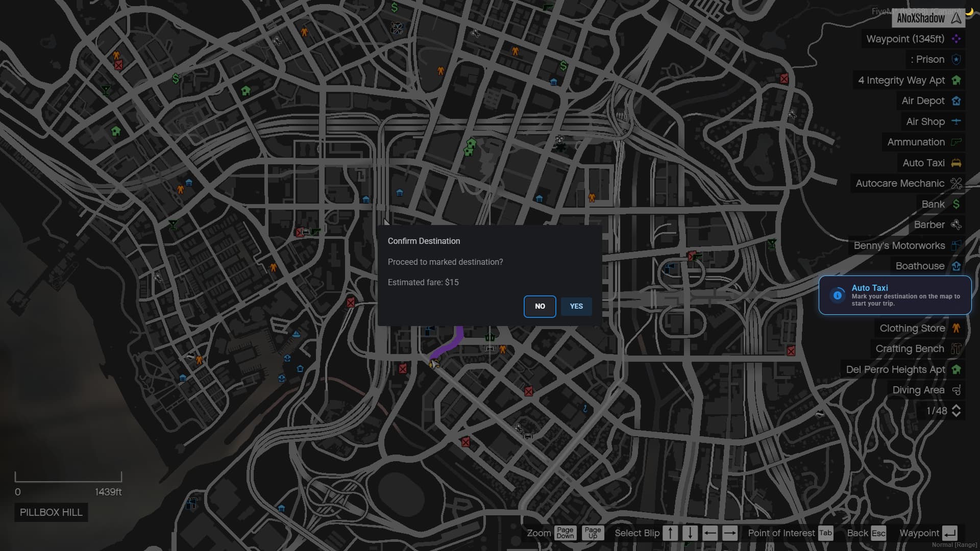Viewport: 980px width, 551px height.
Task: Select Waypoint (1345ft) in blip list
Action: point(913,39)
